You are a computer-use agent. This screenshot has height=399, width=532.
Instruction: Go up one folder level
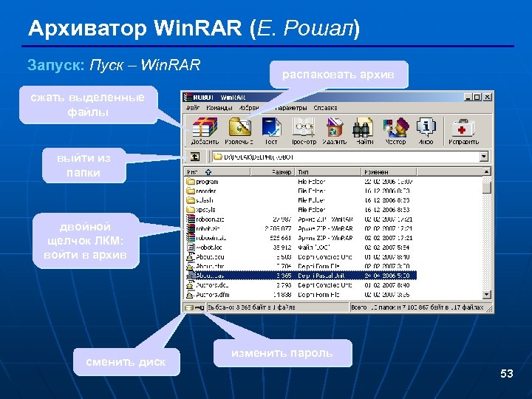click(195, 157)
